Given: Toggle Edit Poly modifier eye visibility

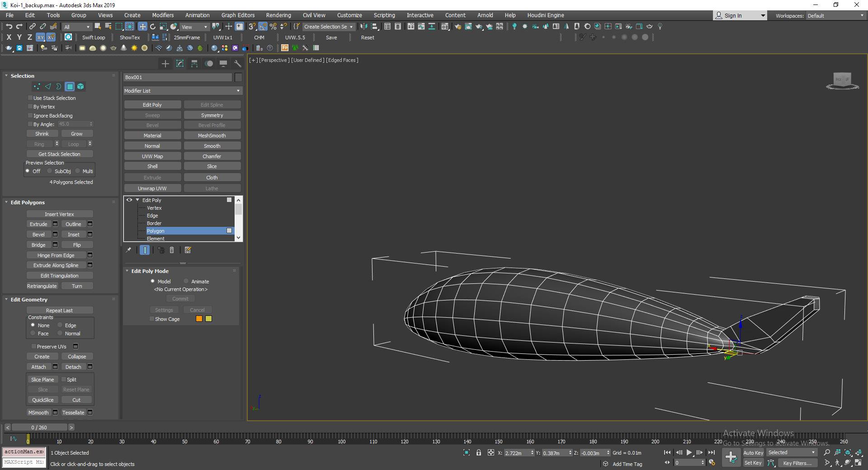Looking at the screenshot, I should click(x=129, y=200).
